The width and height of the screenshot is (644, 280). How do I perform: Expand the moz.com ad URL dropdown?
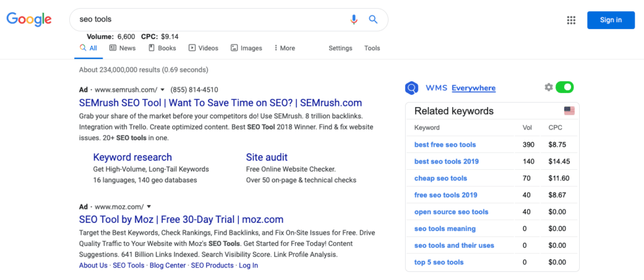click(x=148, y=206)
